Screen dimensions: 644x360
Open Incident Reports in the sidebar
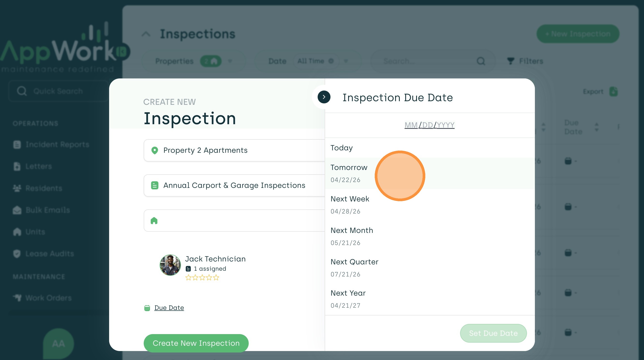pyautogui.click(x=57, y=145)
